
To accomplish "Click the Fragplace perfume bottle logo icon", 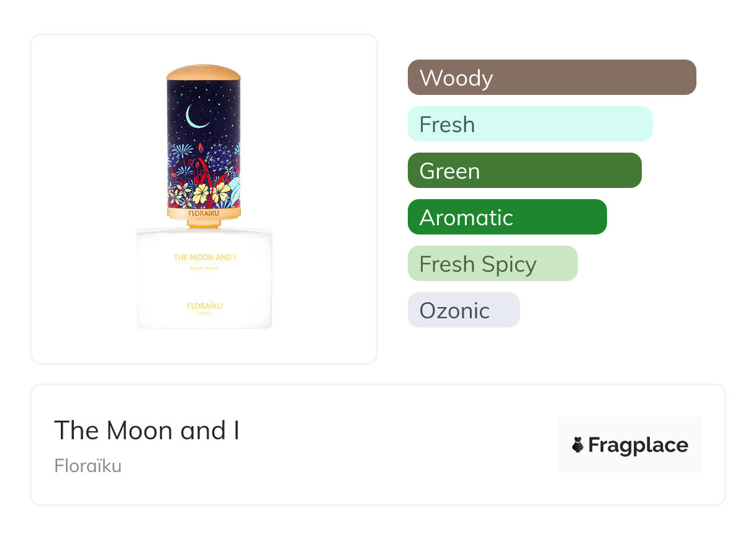I will tap(578, 445).
